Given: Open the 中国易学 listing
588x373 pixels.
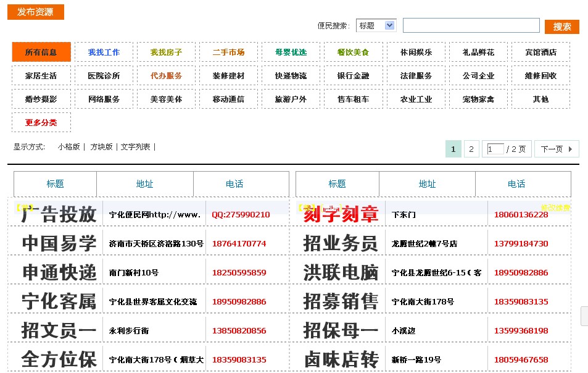Looking at the screenshot, I should click(59, 243).
